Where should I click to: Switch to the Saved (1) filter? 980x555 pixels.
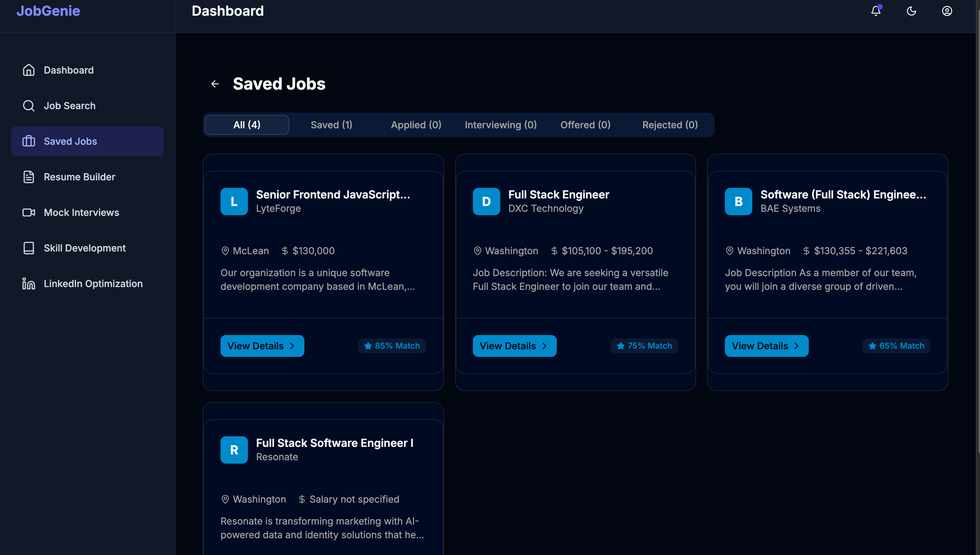331,125
